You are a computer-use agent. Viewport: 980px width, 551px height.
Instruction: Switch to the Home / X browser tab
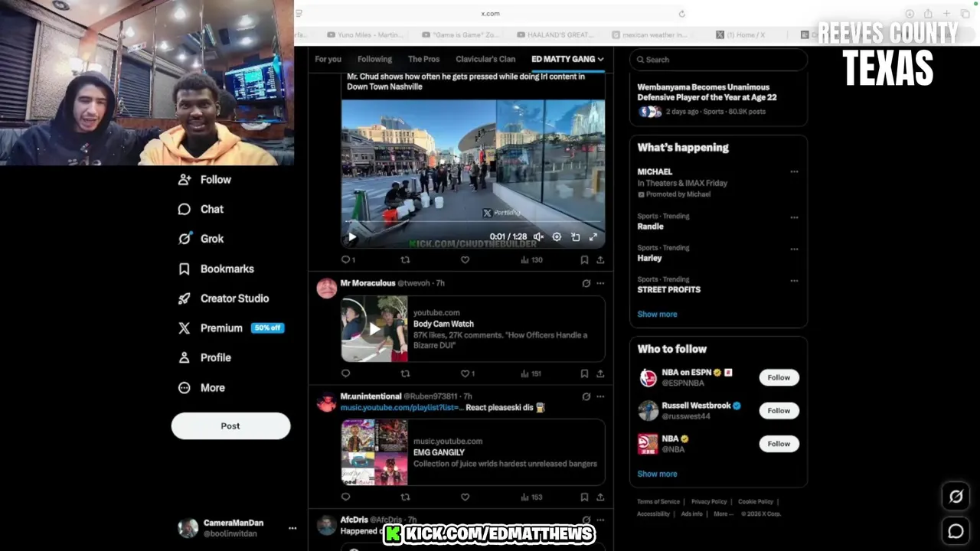740,34
